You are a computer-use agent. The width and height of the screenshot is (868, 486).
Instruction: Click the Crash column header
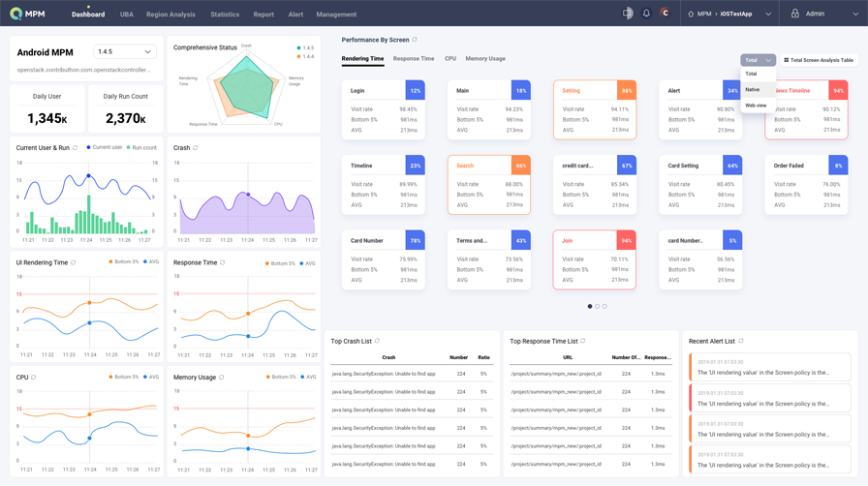(x=388, y=357)
